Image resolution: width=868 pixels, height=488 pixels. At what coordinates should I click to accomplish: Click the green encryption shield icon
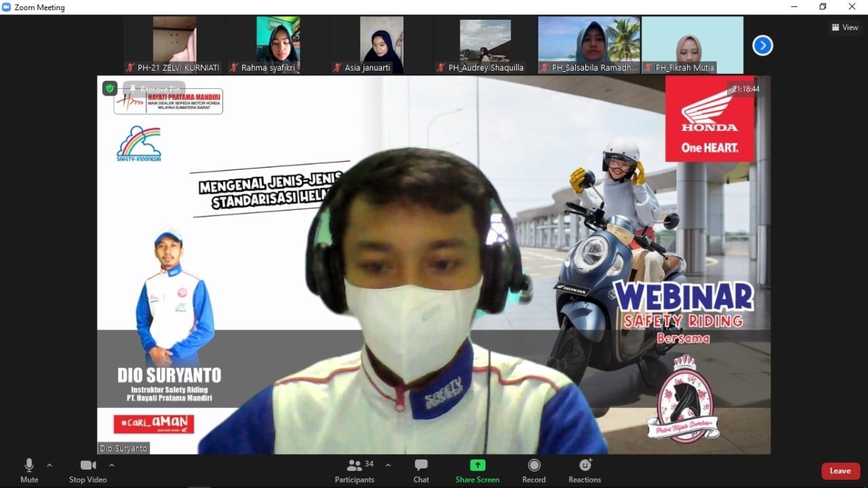109,88
